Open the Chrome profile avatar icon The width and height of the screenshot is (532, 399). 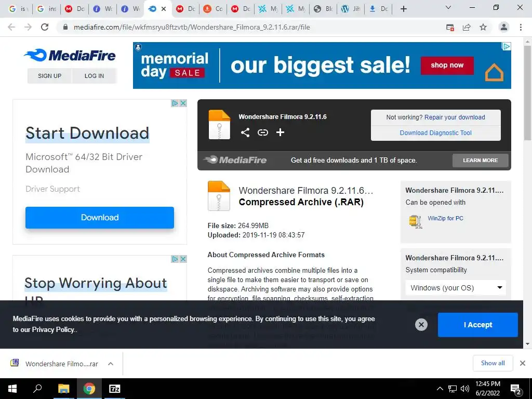[504, 27]
